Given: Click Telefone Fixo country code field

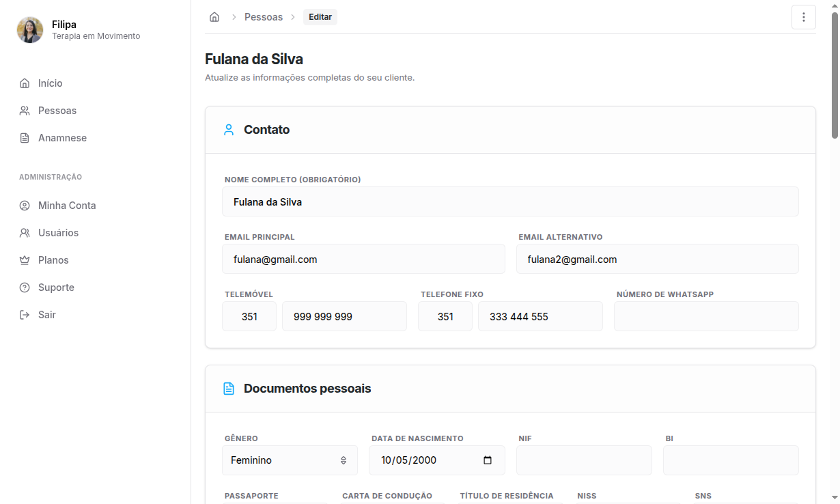Looking at the screenshot, I should click(445, 317).
